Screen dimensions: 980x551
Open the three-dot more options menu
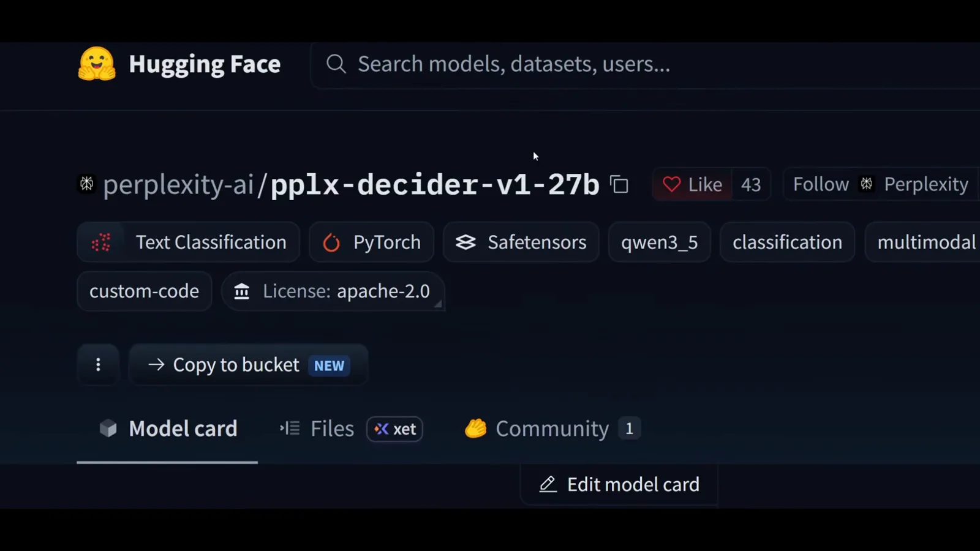coord(98,365)
